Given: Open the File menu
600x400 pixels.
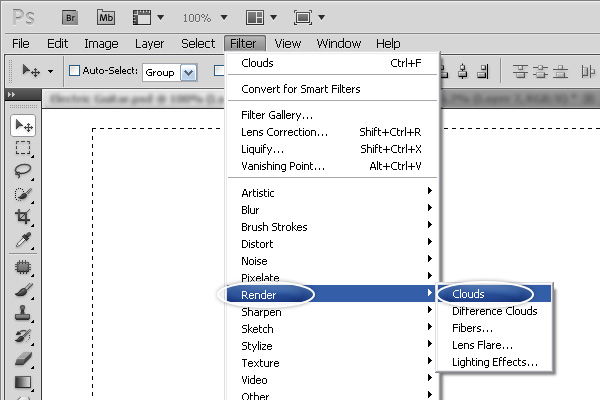Looking at the screenshot, I should coord(21,44).
